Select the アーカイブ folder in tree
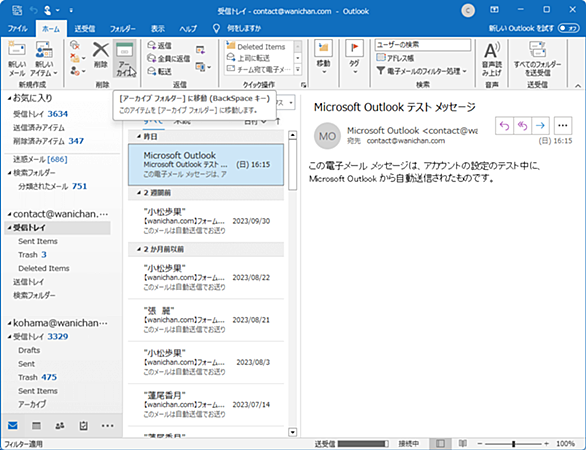The image size is (586, 450). pyautogui.click(x=32, y=404)
